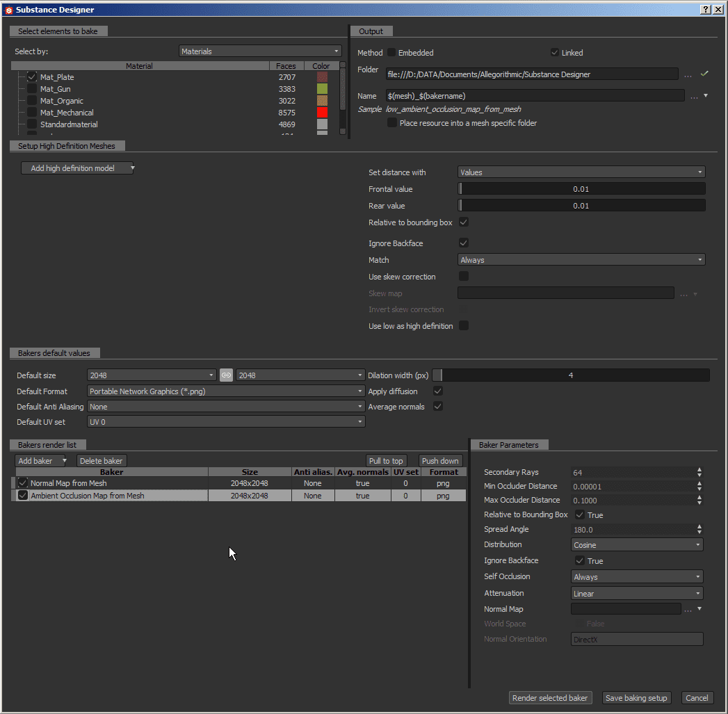This screenshot has width=728, height=714.
Task: Toggle the size link chain icon
Action: point(226,375)
